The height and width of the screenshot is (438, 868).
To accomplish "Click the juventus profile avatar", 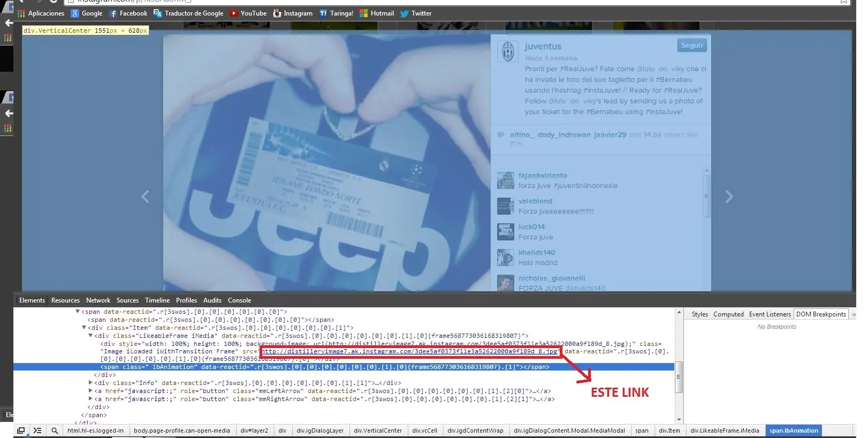I will (x=508, y=51).
